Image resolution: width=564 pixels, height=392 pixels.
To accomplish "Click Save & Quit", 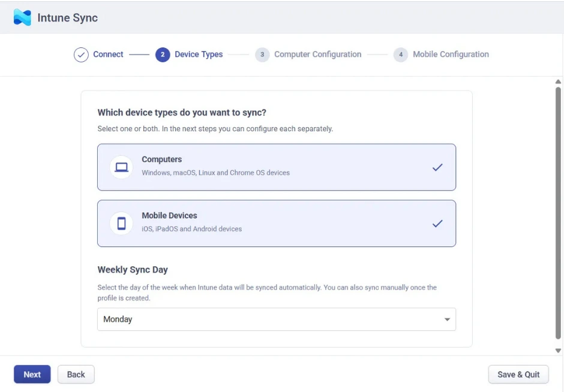I will point(518,375).
